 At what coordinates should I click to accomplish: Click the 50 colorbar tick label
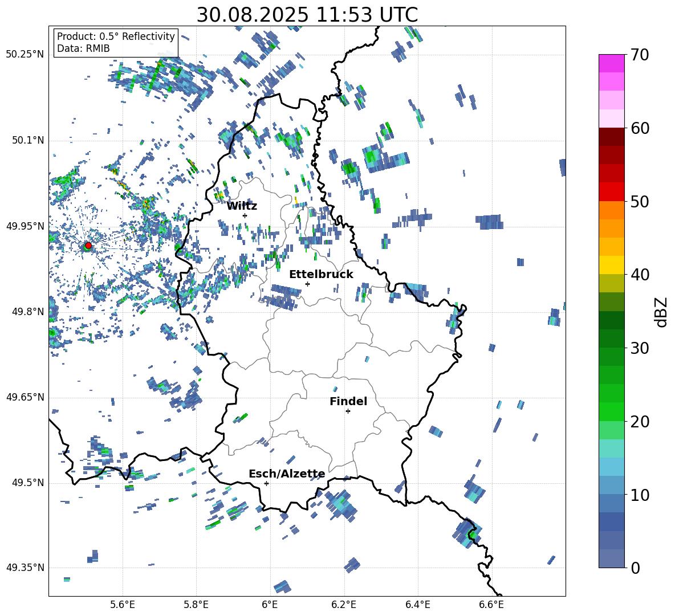click(x=640, y=202)
